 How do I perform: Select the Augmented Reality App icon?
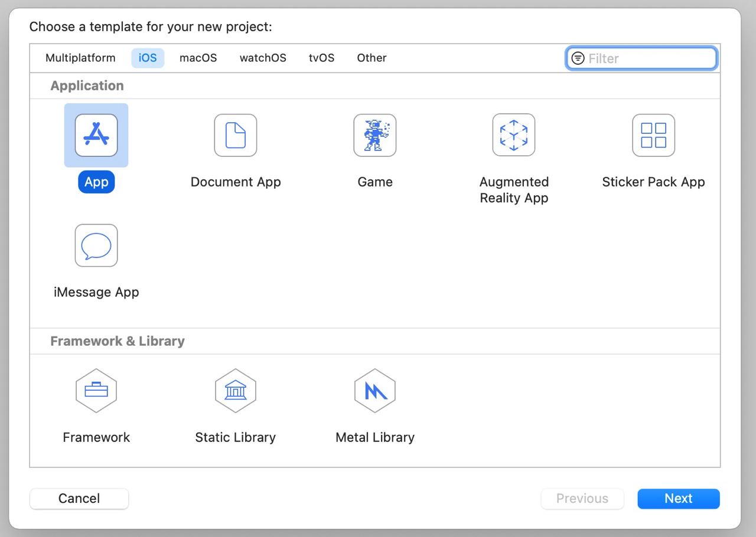pyautogui.click(x=514, y=135)
